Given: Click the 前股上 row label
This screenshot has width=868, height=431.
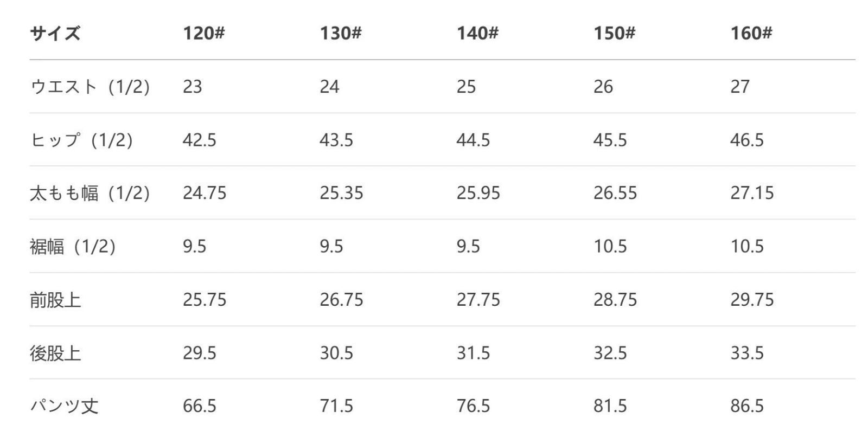Looking at the screenshot, I should pos(55,300).
